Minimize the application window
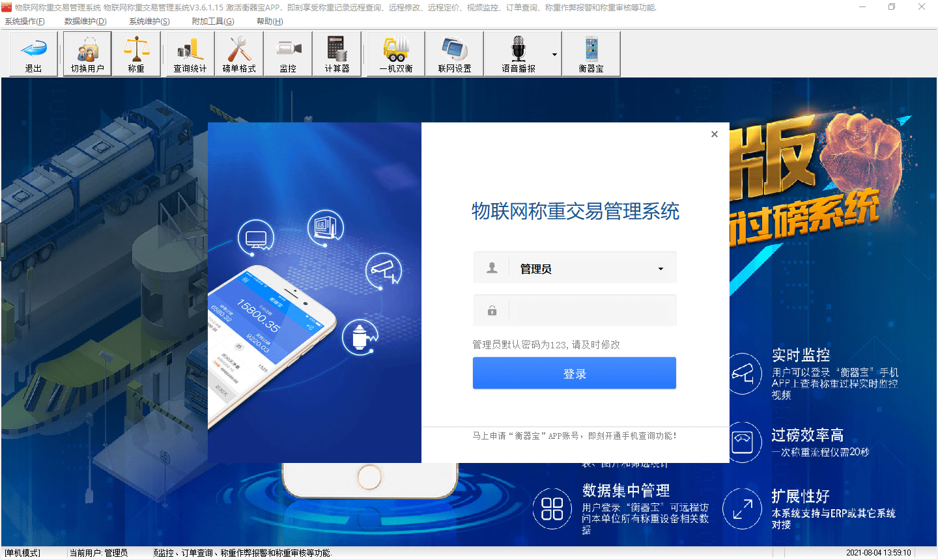Image resolution: width=938 pixels, height=560 pixels. pos(862,7)
